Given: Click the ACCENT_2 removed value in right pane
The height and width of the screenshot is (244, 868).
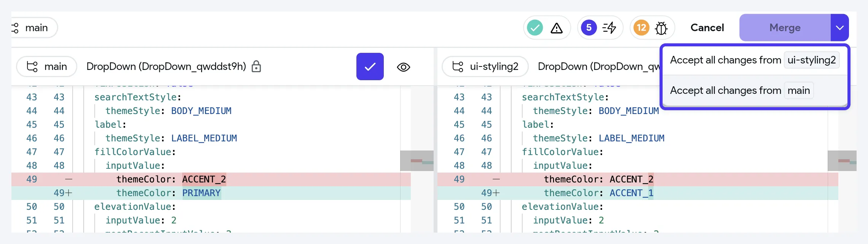Looking at the screenshot, I should click(631, 179).
